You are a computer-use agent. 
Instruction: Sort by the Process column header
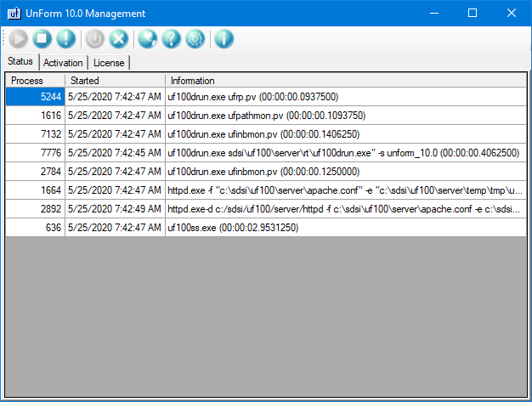[x=34, y=80]
